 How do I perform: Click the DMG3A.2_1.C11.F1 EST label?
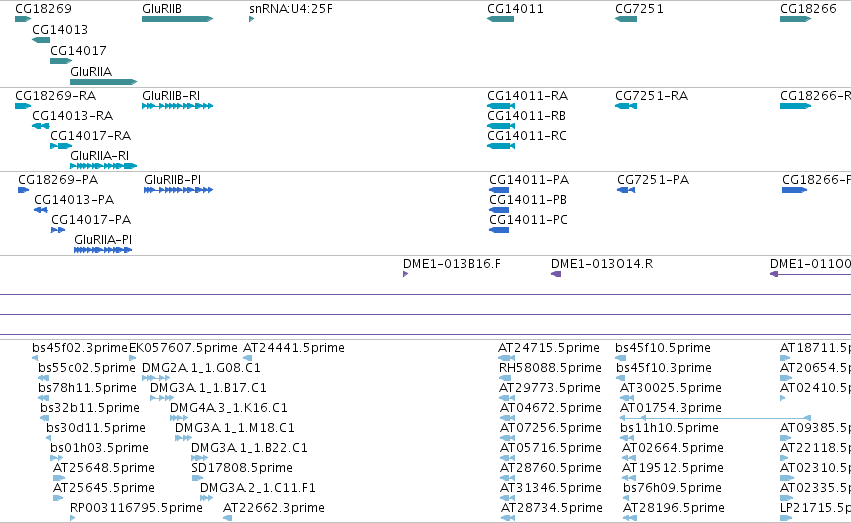(x=258, y=488)
